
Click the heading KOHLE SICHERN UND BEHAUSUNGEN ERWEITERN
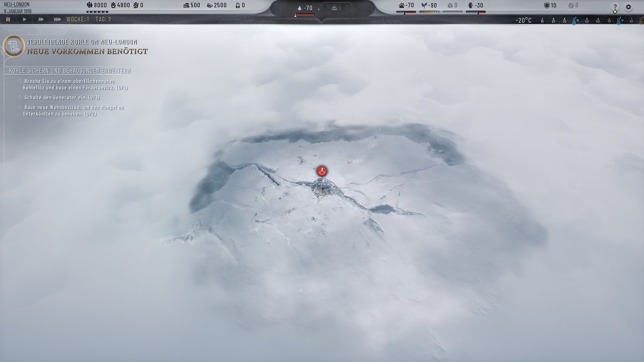[70, 71]
